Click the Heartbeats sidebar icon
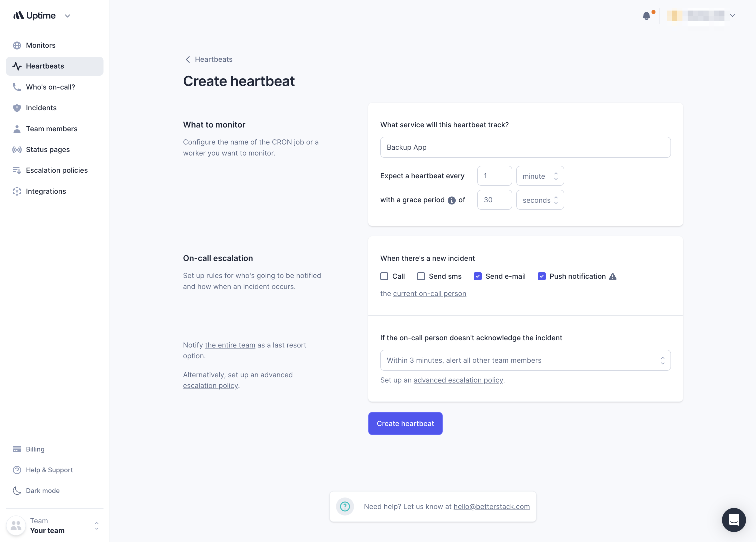 [17, 66]
